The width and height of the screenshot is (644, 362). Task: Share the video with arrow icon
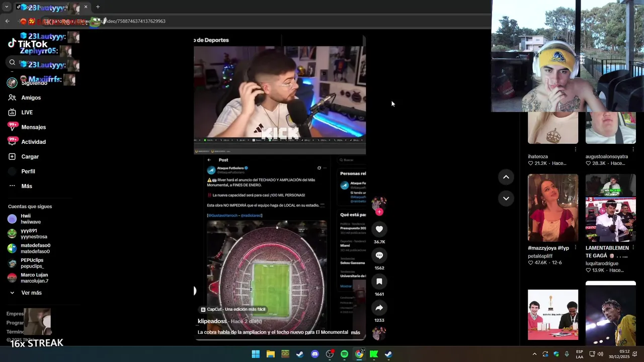[379, 308]
